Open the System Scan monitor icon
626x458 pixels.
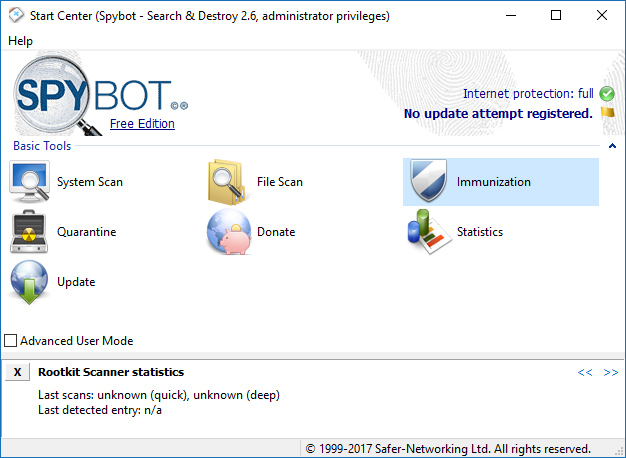pyautogui.click(x=30, y=182)
